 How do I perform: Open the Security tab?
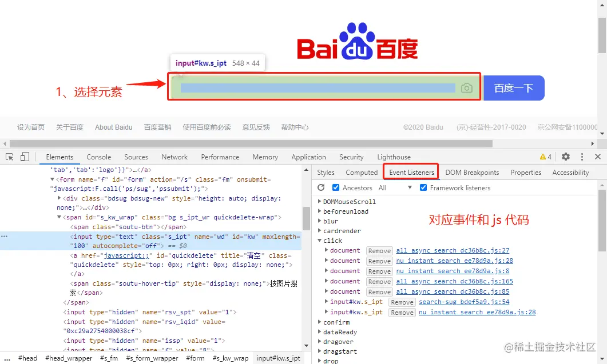pyautogui.click(x=351, y=157)
